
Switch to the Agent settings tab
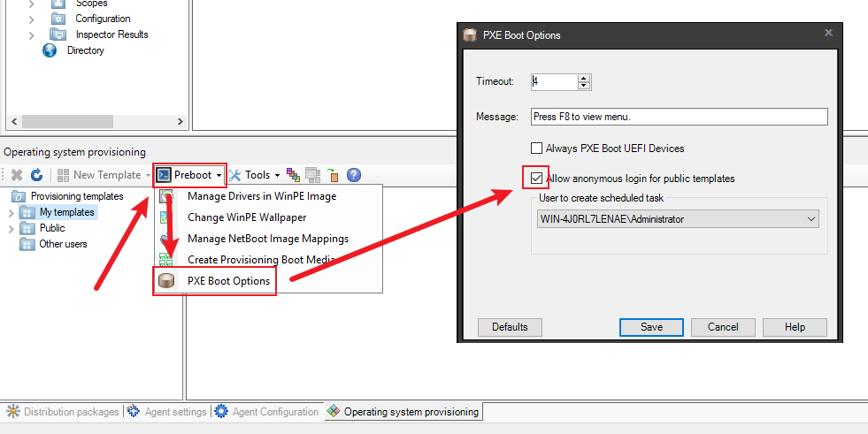[x=168, y=412]
